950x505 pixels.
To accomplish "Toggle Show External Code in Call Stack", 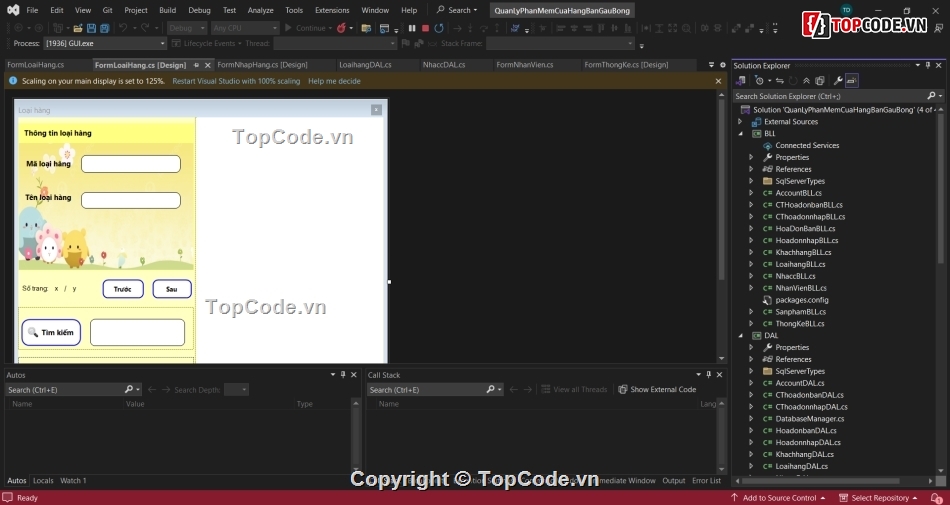I will [x=657, y=389].
